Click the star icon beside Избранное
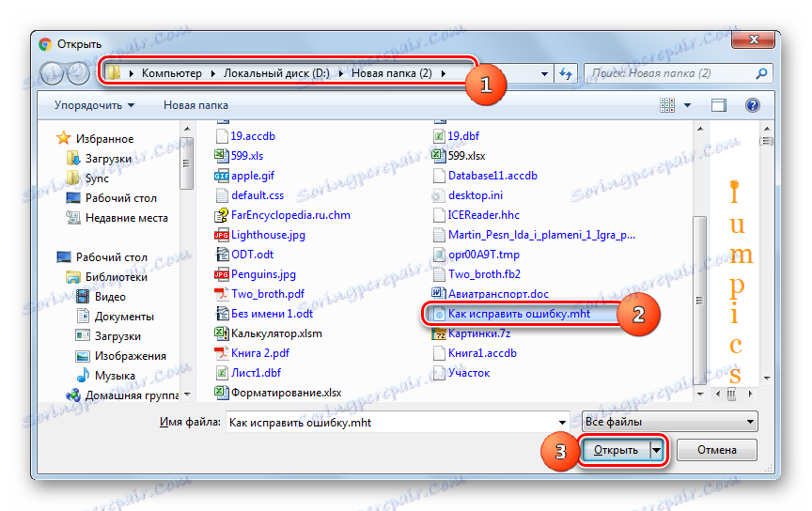Image resolution: width=812 pixels, height=511 pixels. (x=64, y=138)
